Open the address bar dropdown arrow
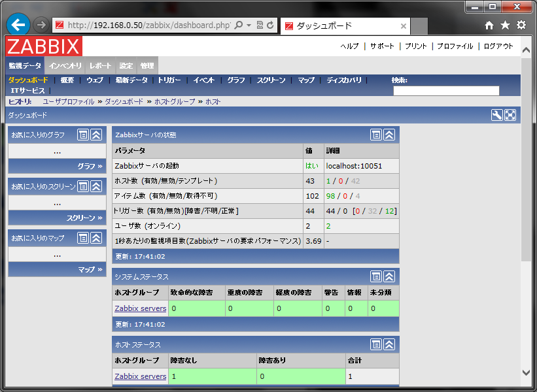The height and width of the screenshot is (392, 537). tap(249, 25)
